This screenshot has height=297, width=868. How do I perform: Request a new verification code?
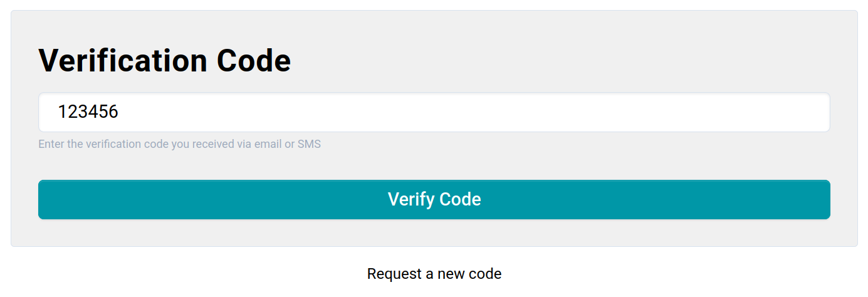pos(434,274)
